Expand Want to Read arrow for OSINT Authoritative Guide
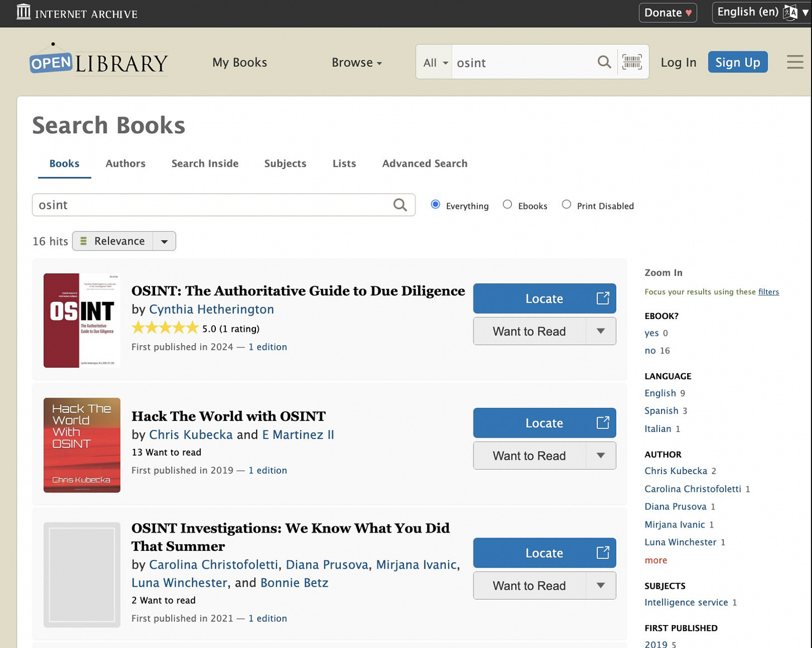This screenshot has width=812, height=648. pos(601,331)
